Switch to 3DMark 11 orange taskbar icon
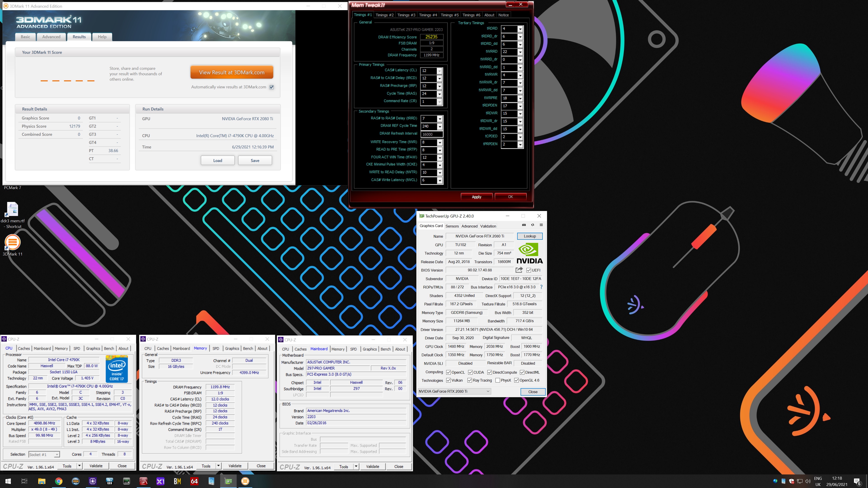 (245, 481)
